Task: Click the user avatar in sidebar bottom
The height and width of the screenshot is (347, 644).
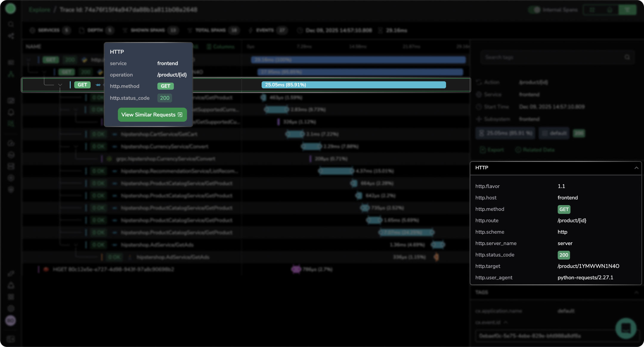Action: 10,321
